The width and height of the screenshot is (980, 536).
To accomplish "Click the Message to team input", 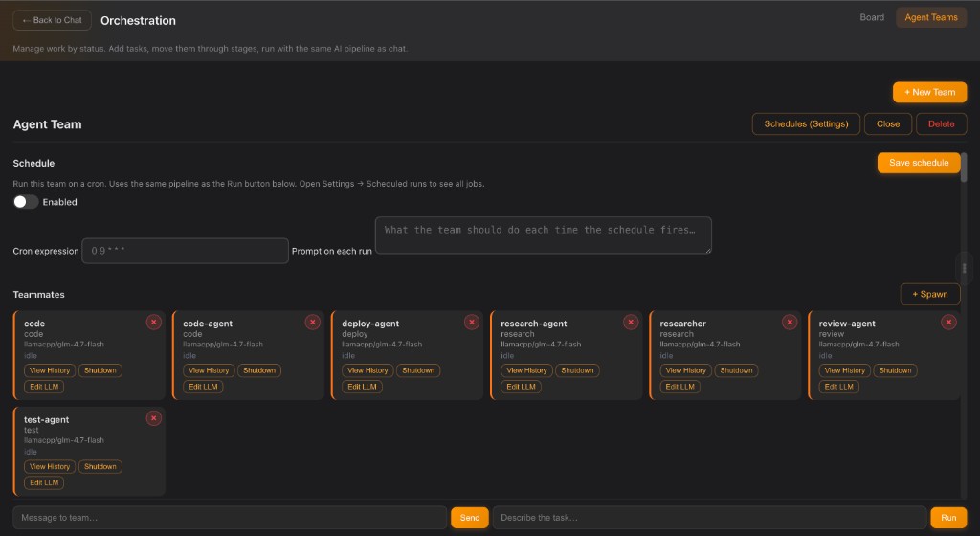I will (230, 517).
